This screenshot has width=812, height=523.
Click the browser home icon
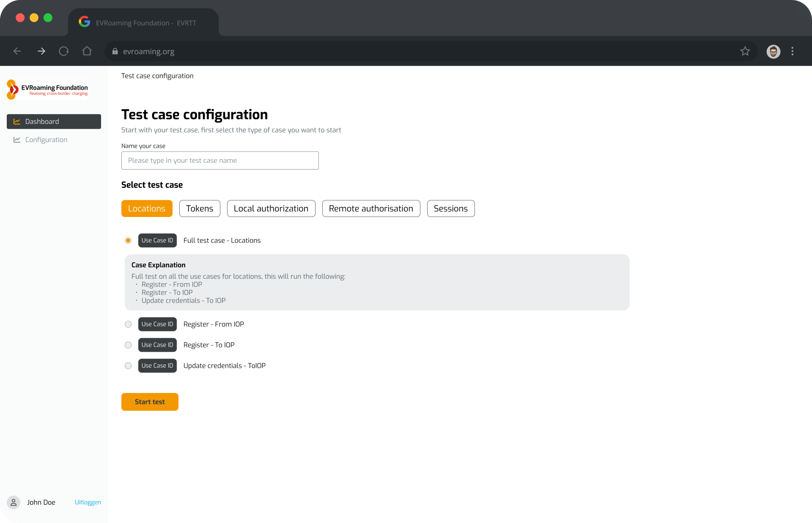pos(87,51)
